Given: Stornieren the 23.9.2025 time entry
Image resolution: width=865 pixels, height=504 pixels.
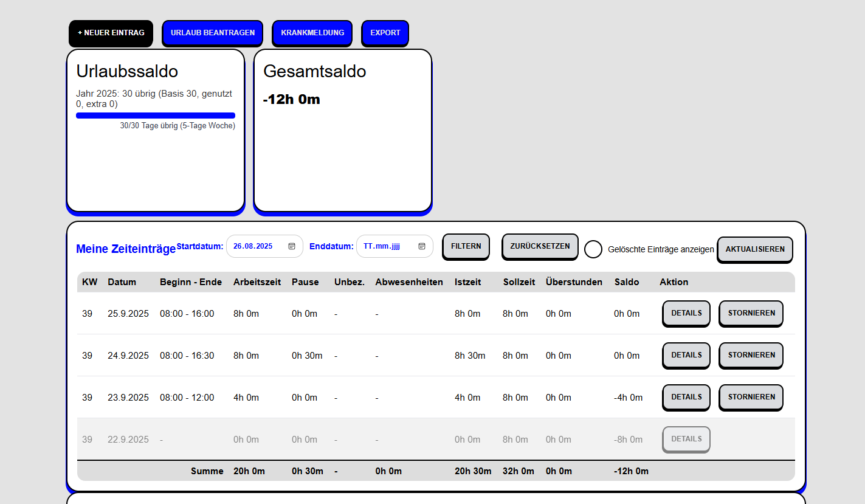Looking at the screenshot, I should (751, 397).
